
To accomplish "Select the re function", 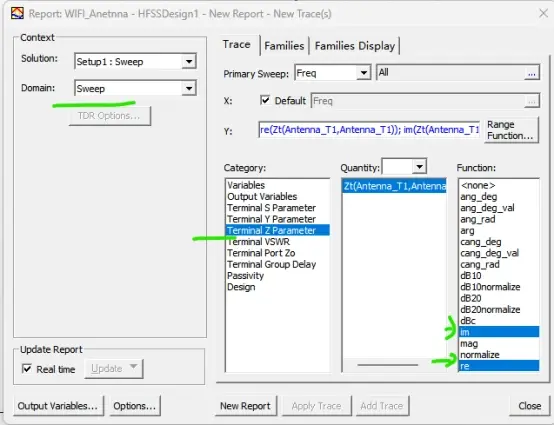I will tap(499, 366).
